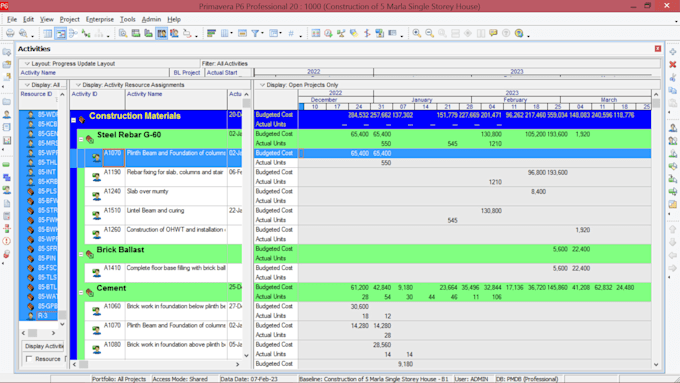Click the Activity Name column header
Viewport: 680px width, 383px height.
[94, 72]
